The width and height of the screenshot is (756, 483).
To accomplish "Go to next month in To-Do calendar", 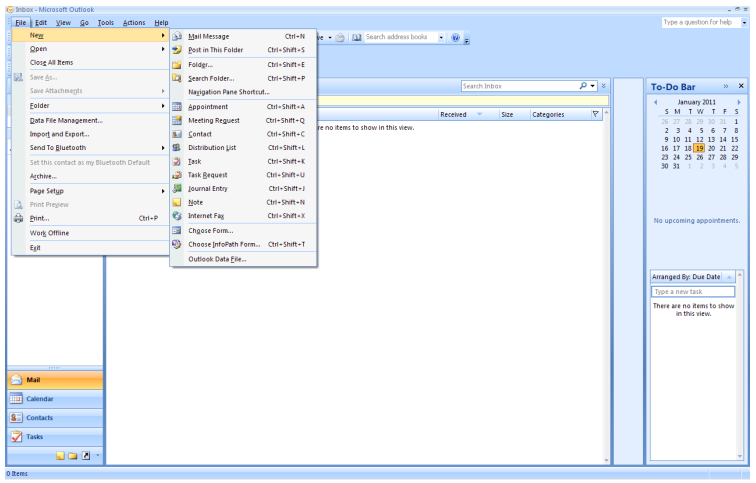I will tap(738, 102).
